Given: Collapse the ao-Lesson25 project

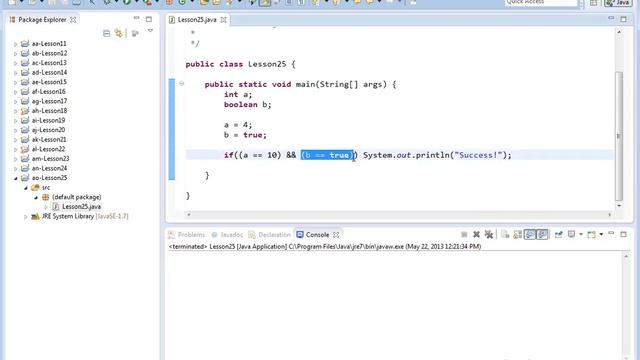Looking at the screenshot, I should point(16,178).
